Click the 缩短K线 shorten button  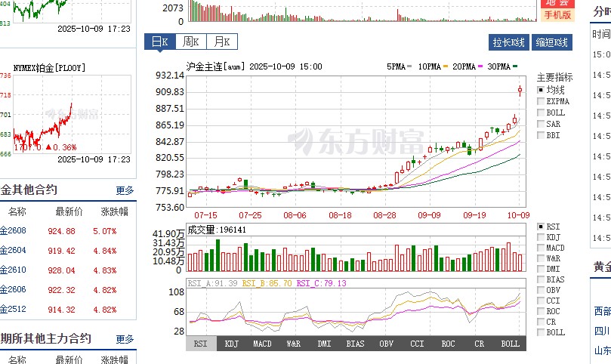click(552, 43)
